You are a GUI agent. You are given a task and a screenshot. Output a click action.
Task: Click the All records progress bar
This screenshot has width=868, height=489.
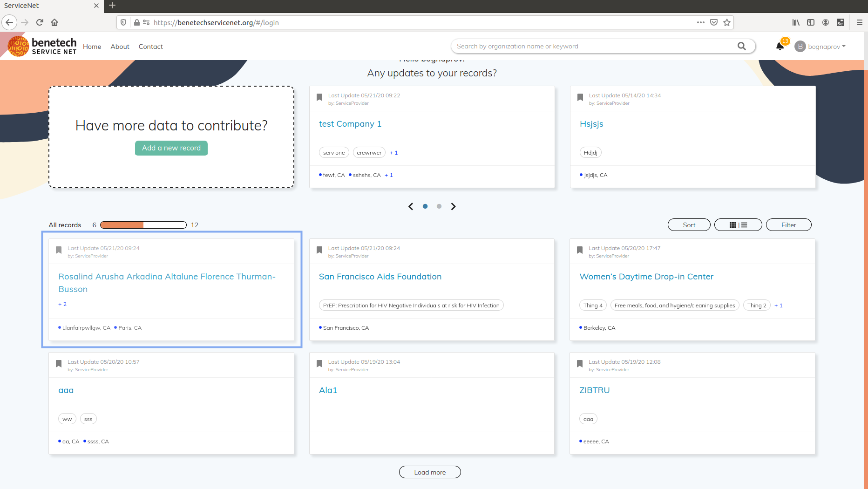[143, 225]
